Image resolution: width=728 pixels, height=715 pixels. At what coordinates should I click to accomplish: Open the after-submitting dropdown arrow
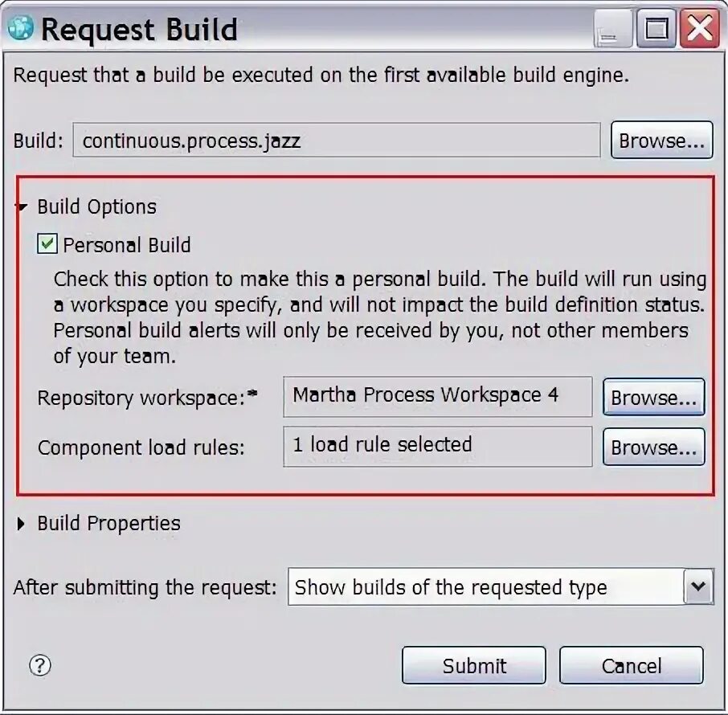pos(698,586)
